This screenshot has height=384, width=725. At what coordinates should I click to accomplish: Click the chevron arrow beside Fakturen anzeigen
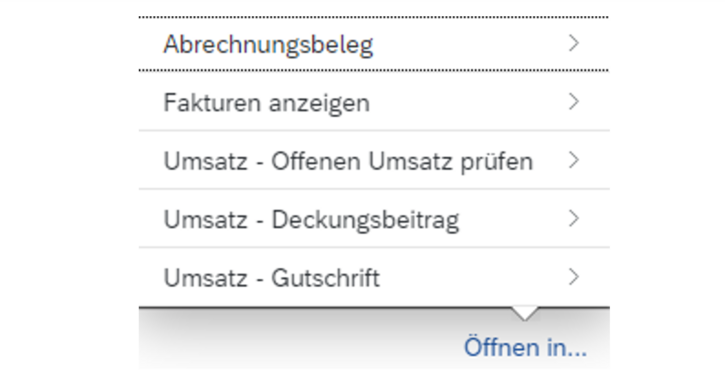[574, 102]
